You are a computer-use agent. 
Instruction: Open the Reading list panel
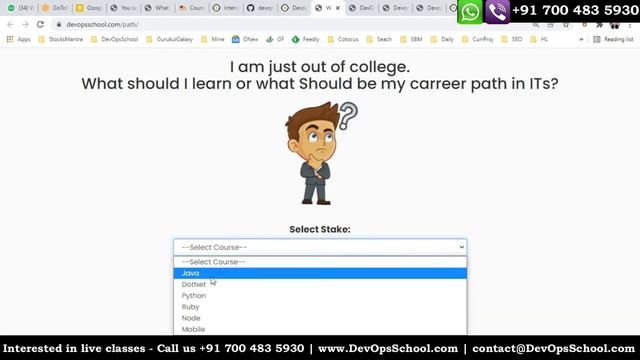(613, 39)
